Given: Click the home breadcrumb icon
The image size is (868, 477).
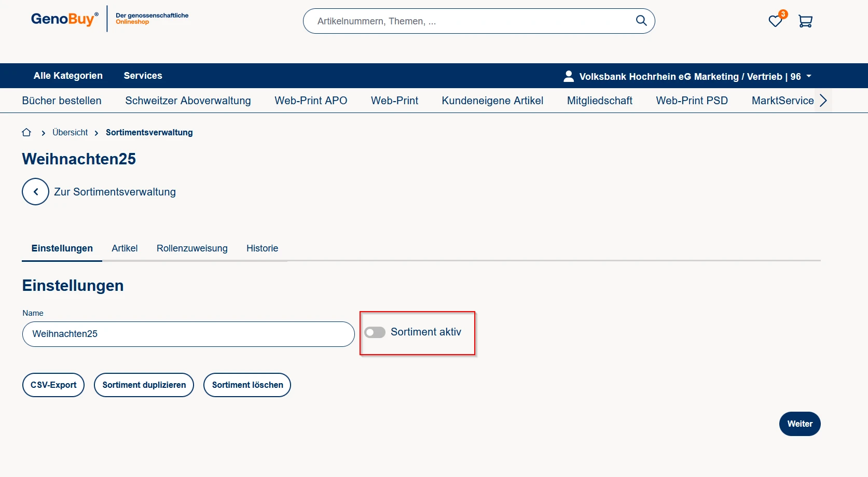Looking at the screenshot, I should (x=26, y=133).
